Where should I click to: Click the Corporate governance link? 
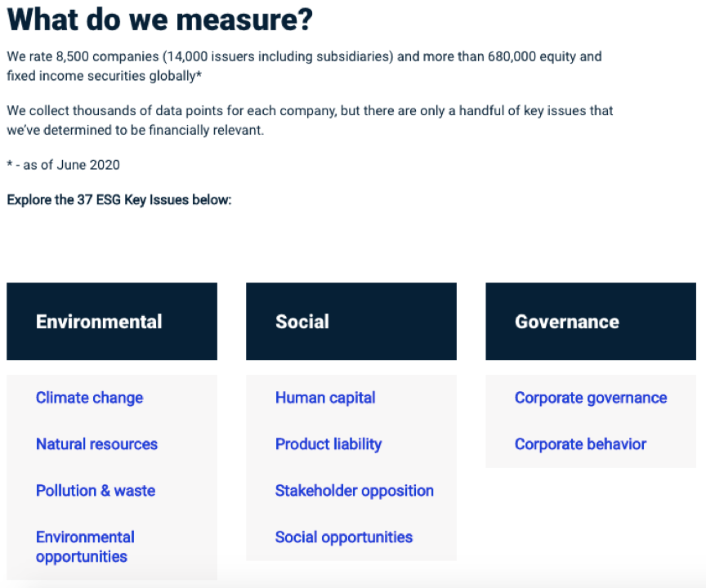591,398
